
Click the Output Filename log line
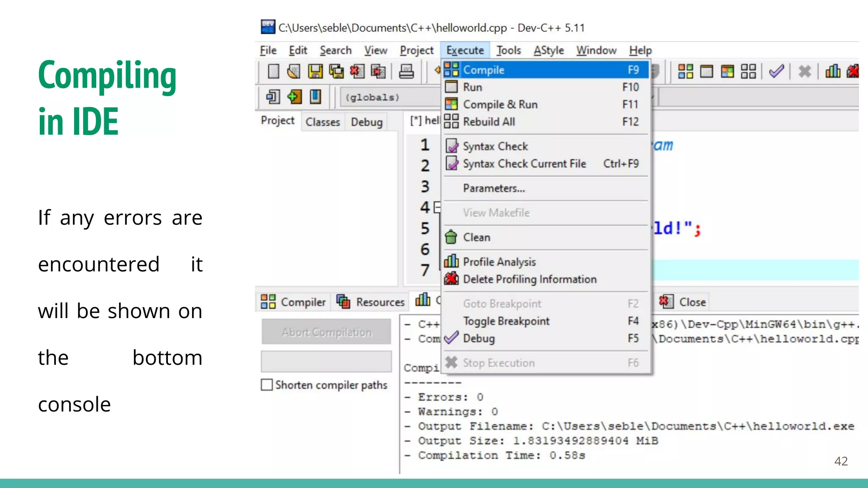(629, 426)
